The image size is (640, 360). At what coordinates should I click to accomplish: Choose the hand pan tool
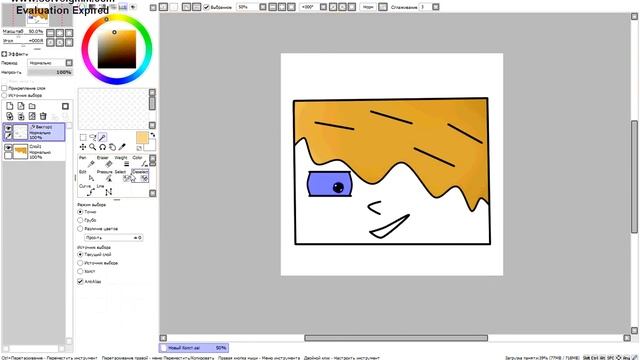click(x=112, y=147)
